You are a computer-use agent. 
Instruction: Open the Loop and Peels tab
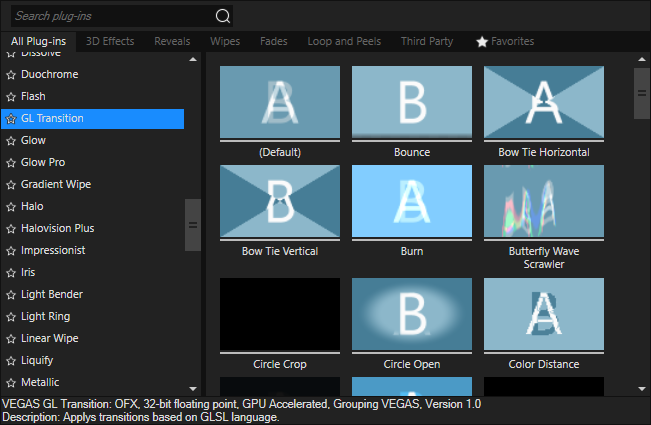click(344, 42)
